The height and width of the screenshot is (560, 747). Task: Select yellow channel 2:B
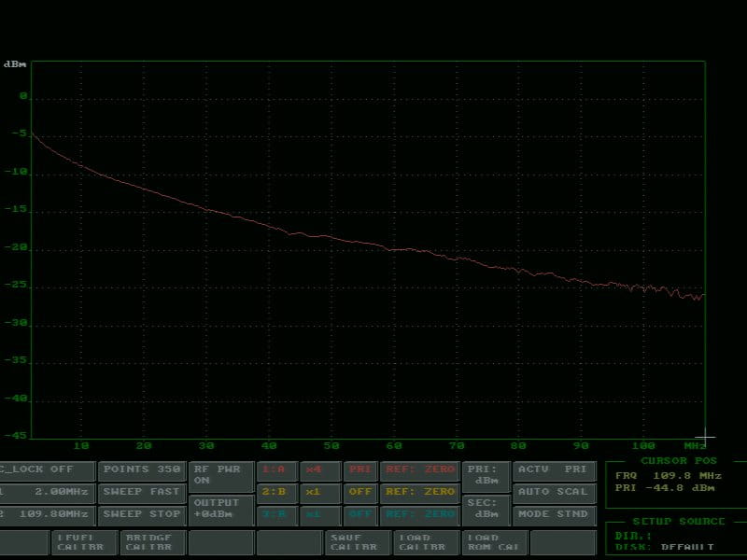276,491
